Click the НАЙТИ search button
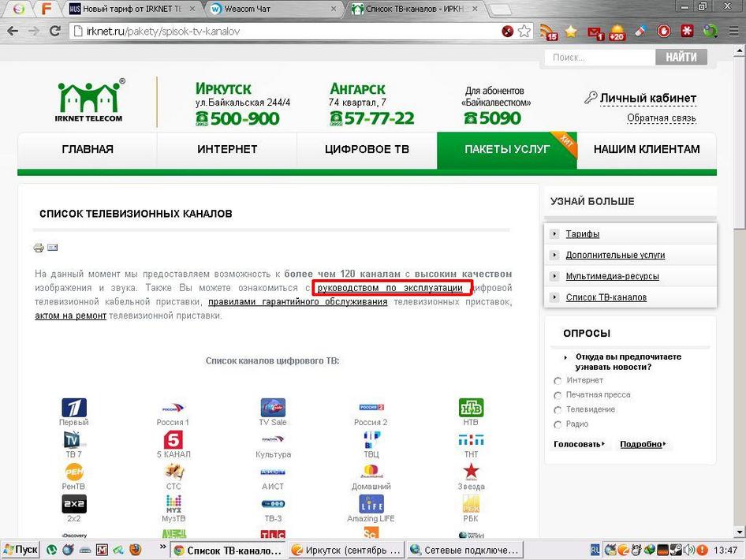The height and width of the screenshot is (560, 746). click(x=681, y=57)
